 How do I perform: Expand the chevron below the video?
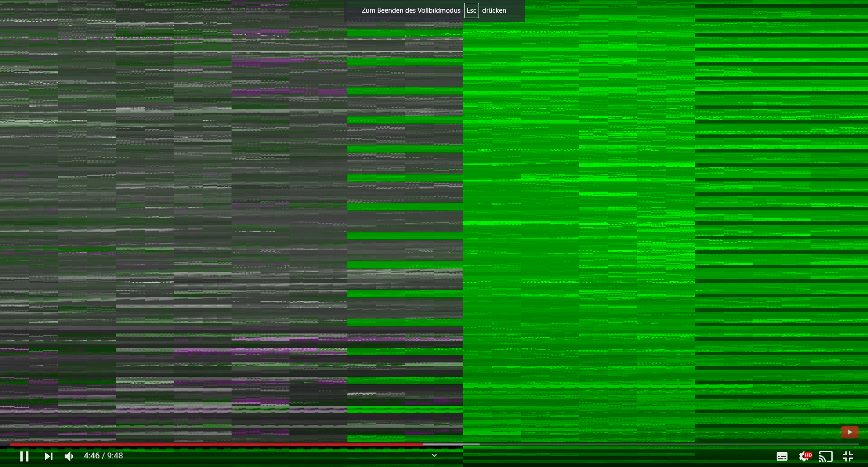click(x=434, y=455)
